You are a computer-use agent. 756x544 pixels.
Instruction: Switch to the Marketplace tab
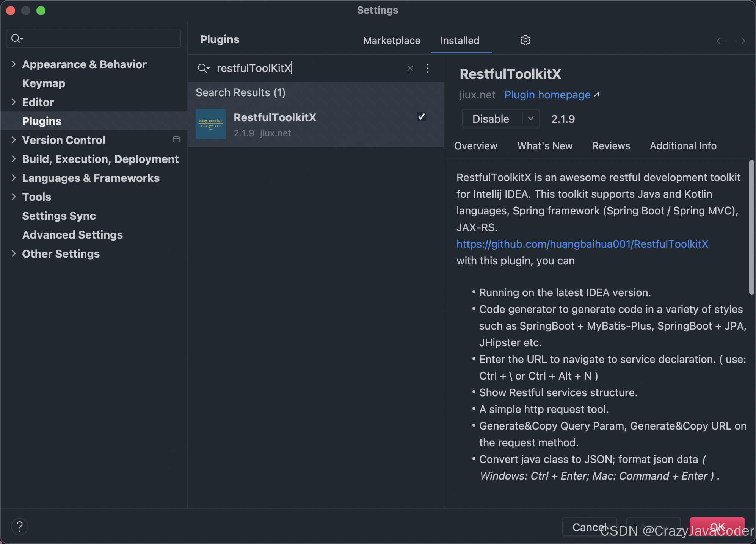pos(392,41)
